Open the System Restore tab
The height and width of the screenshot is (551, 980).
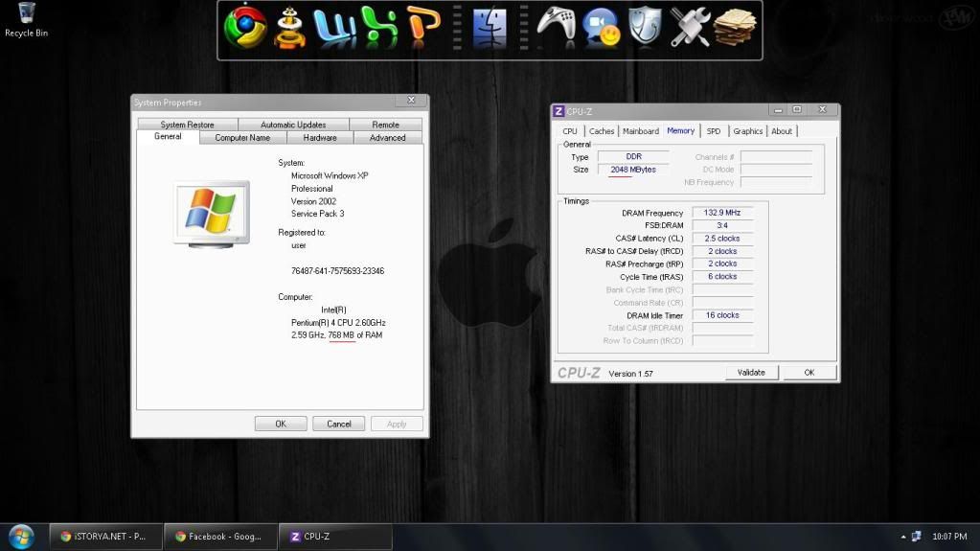(187, 125)
